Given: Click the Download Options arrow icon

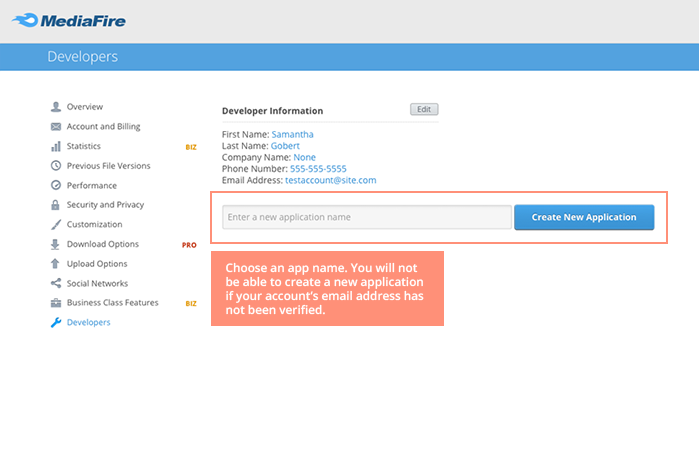Looking at the screenshot, I should (x=56, y=244).
